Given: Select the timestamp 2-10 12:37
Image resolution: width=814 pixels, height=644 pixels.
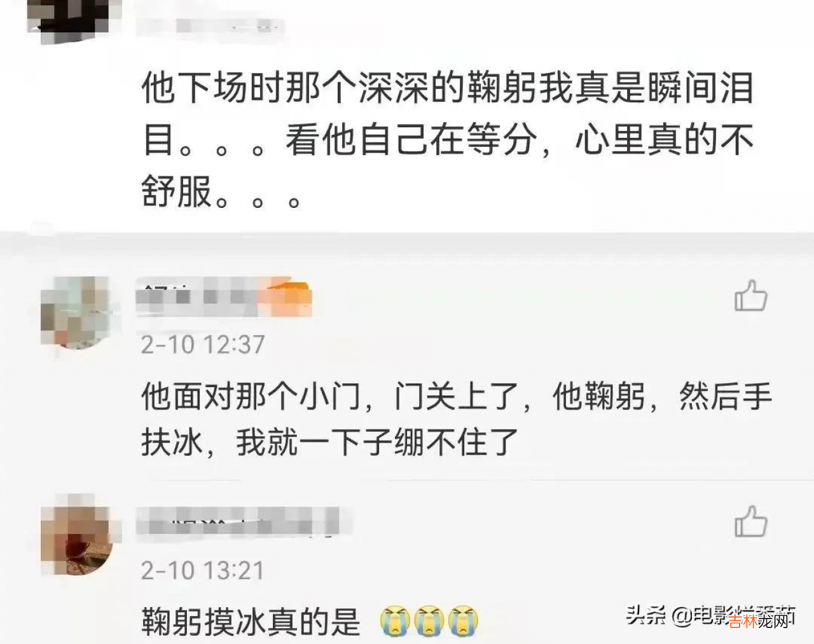Looking at the screenshot, I should point(203,345).
